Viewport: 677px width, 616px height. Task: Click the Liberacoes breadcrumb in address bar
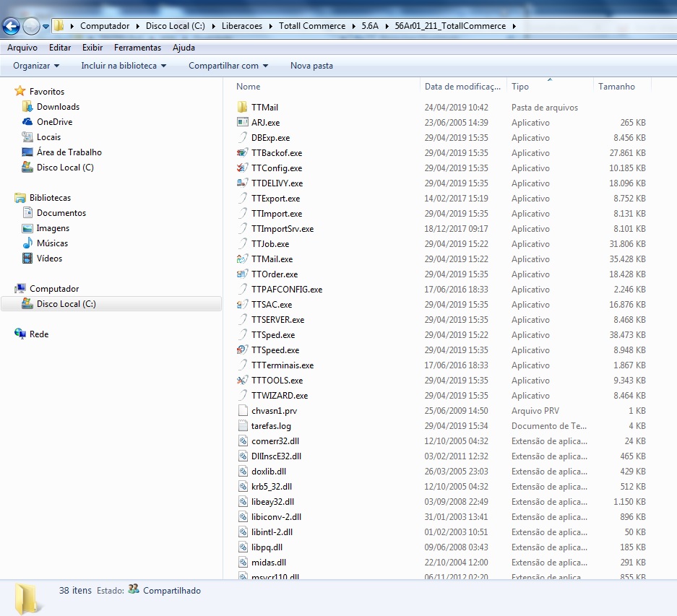point(242,26)
